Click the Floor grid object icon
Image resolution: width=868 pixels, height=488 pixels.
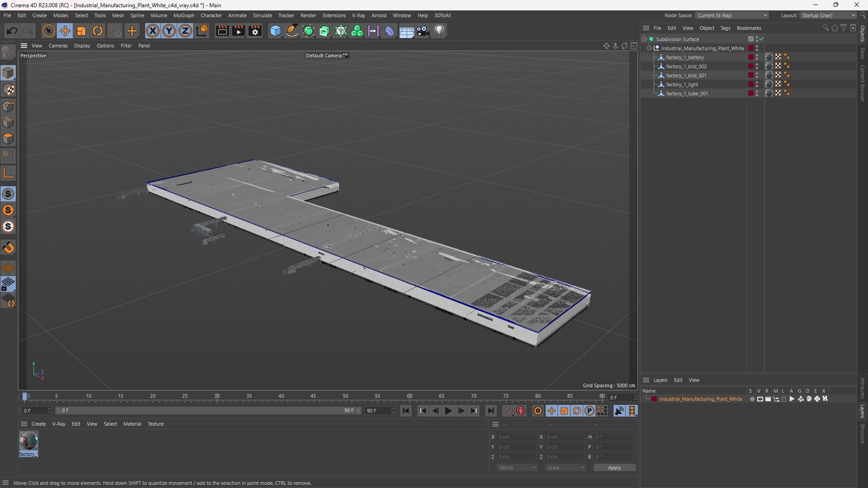coord(406,31)
